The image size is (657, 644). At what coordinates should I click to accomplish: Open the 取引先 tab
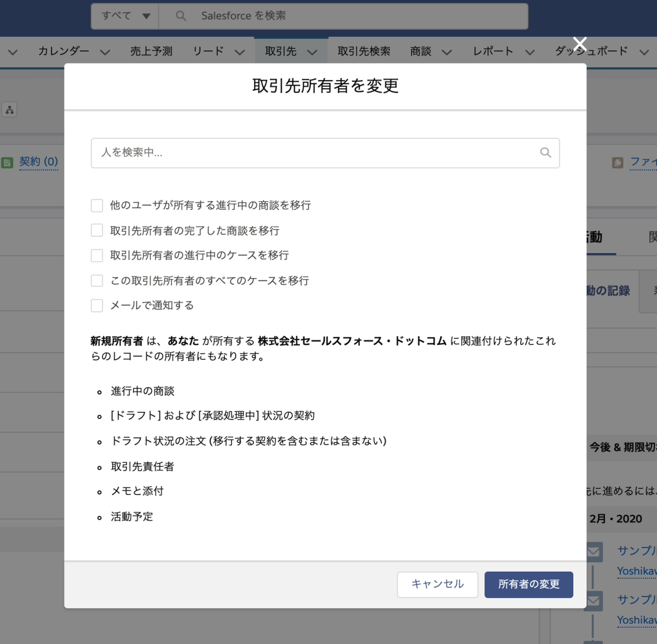281,51
